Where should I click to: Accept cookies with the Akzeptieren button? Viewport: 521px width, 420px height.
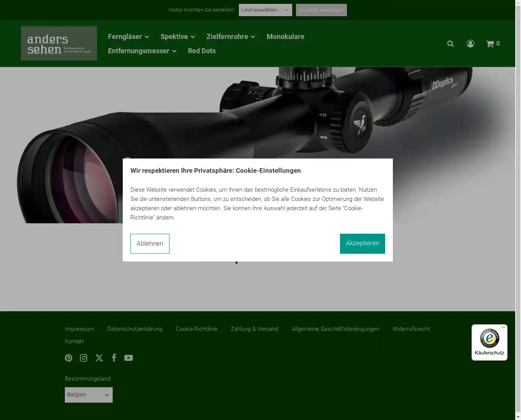coord(362,243)
